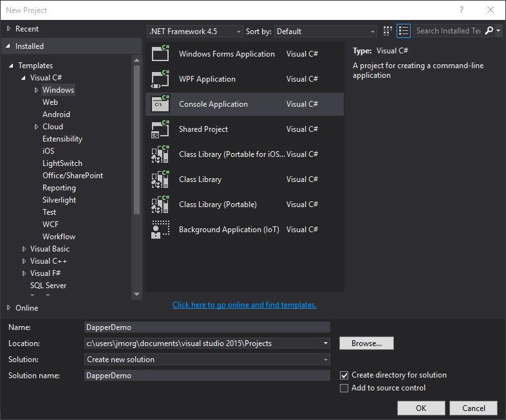Click the Background Application (IoT) icon

coord(160,230)
